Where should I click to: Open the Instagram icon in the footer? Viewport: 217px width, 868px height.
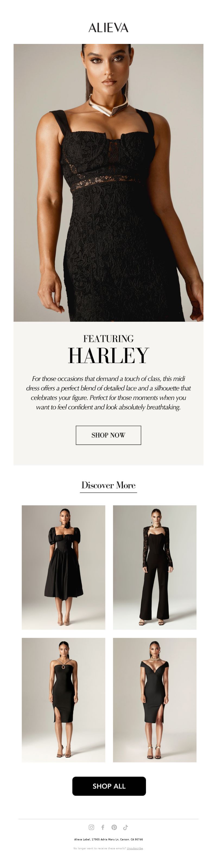pos(91,827)
